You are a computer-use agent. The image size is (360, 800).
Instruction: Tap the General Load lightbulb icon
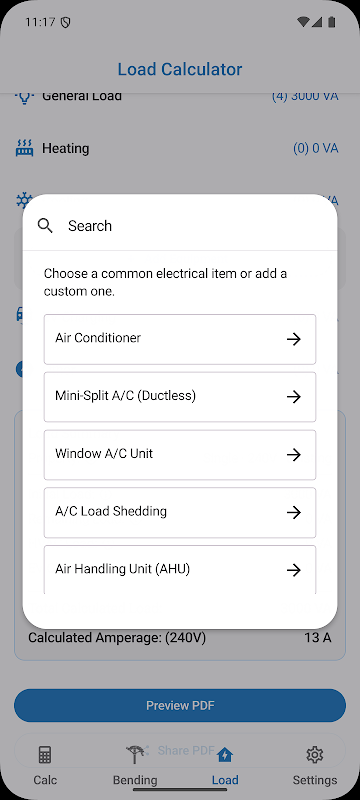click(24, 96)
